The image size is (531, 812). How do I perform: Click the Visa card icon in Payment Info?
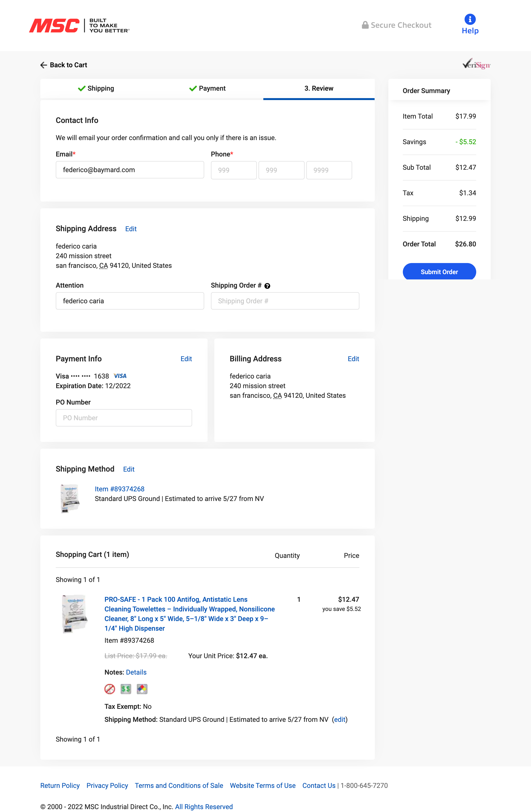(120, 376)
